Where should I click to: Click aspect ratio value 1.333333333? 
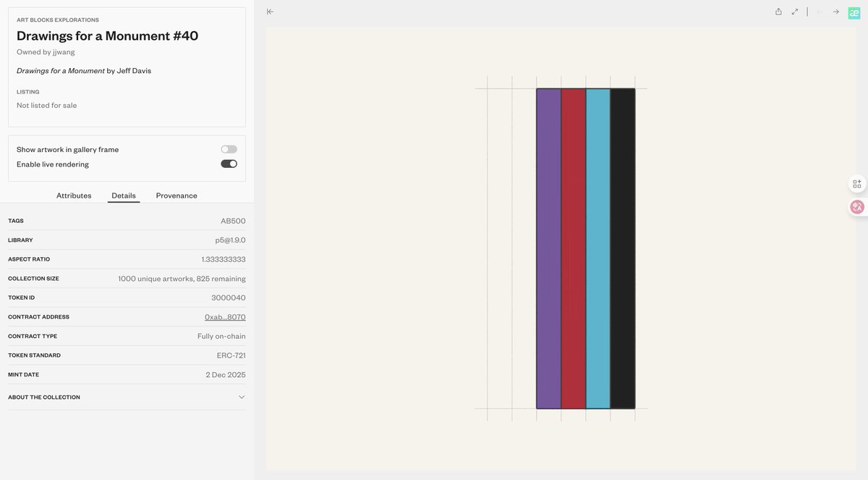224,259
